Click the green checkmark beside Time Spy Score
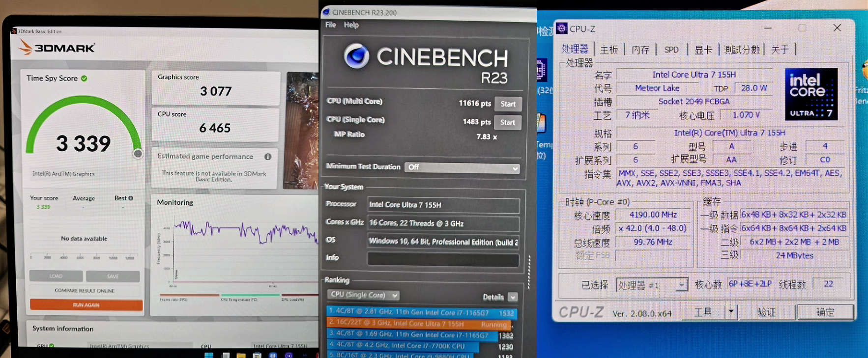 point(84,79)
